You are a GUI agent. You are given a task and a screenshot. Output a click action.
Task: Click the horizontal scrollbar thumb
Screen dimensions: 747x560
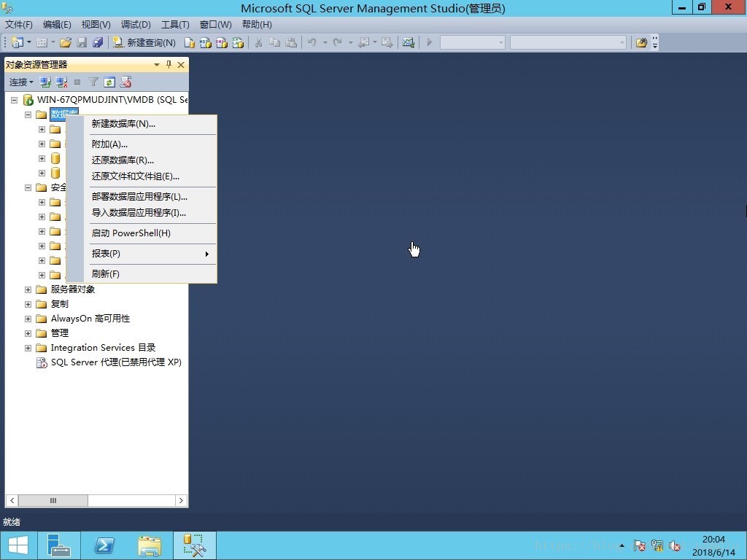click(53, 500)
